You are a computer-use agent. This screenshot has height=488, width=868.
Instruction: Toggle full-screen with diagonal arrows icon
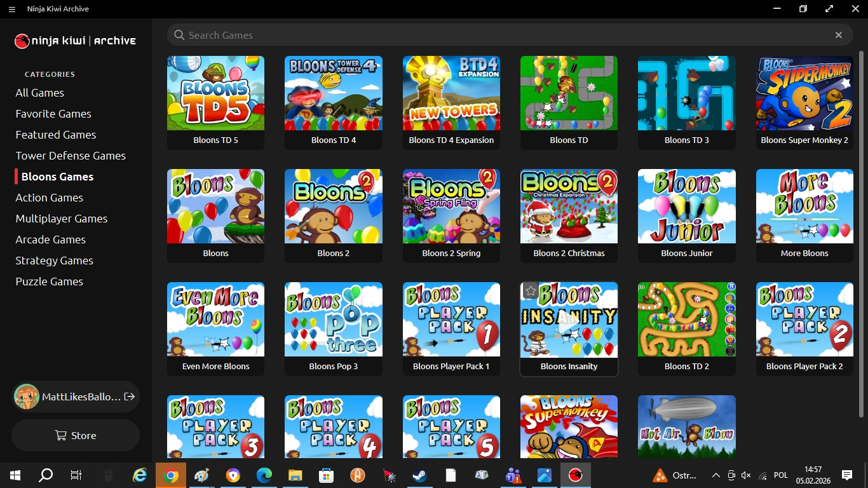(829, 9)
